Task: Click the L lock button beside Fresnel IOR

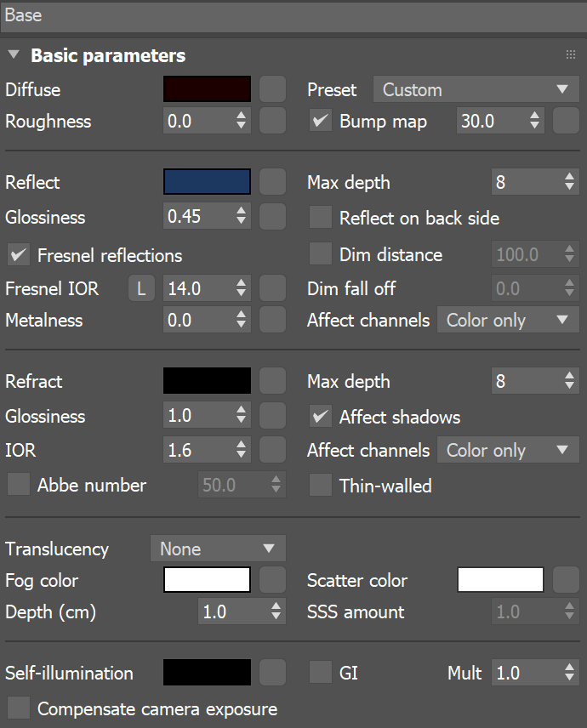Action: point(141,287)
